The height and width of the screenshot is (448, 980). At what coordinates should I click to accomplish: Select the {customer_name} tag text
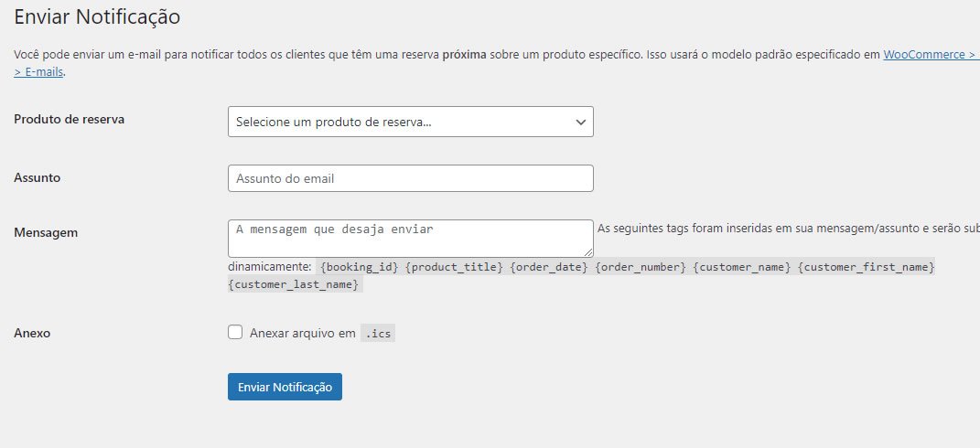click(740, 267)
